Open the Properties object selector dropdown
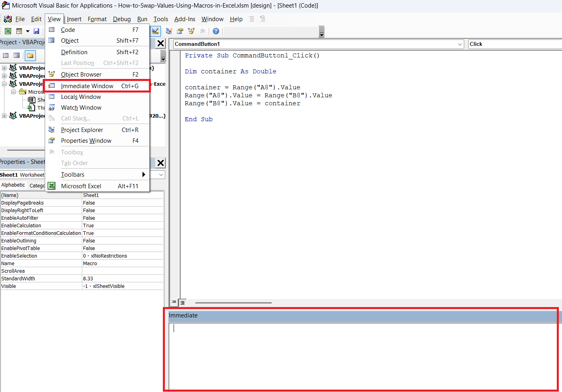The image size is (562, 392). [x=161, y=175]
